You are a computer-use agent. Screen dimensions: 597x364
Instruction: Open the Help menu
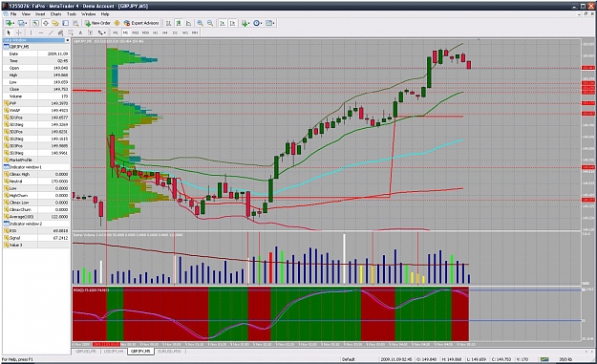[105, 14]
